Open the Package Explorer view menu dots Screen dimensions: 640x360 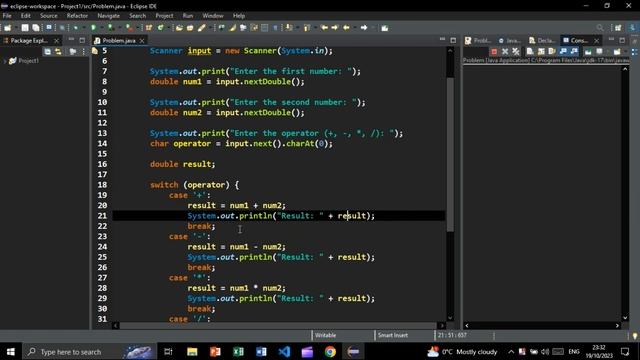84,51
